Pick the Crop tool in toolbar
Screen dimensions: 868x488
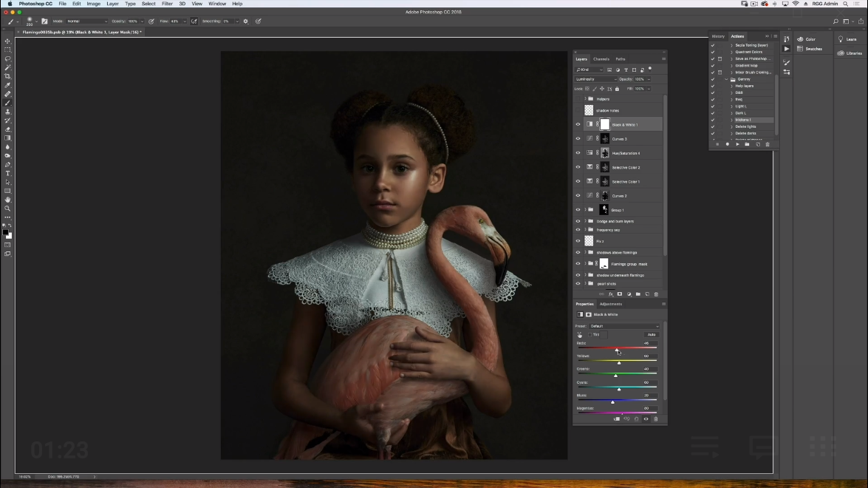click(8, 77)
